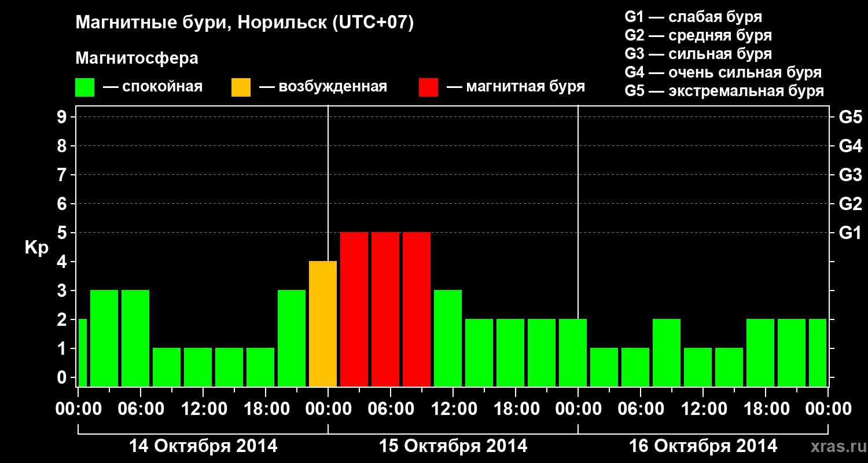Click the green 'спокойная' legend swatch
The height and width of the screenshot is (463, 868).
click(x=85, y=87)
